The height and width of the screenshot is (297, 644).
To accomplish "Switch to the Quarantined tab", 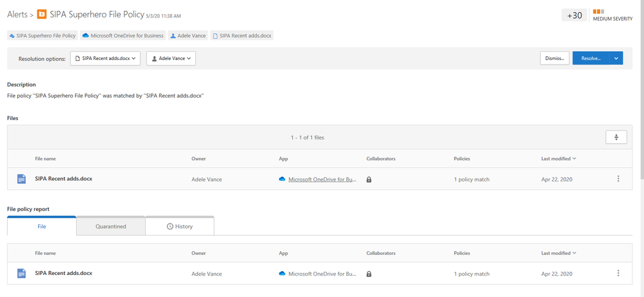I will [x=111, y=226].
